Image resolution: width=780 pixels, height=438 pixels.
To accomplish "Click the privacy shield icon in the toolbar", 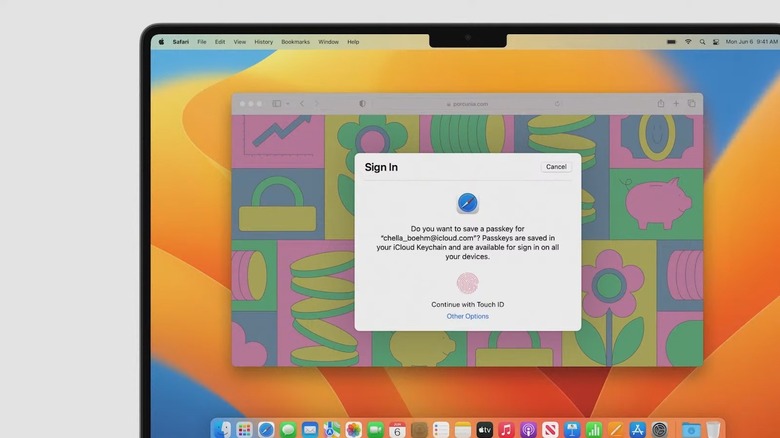I will [x=362, y=103].
